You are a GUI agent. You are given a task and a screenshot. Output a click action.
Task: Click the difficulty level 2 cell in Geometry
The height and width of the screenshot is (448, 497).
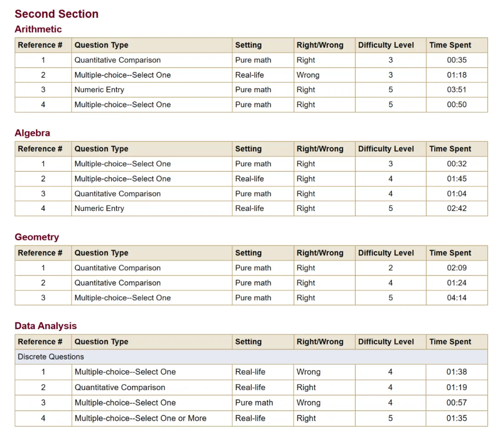coord(390,268)
